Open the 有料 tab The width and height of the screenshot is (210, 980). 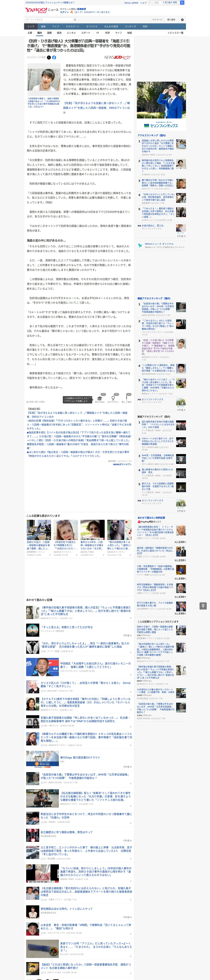tap(145, 26)
